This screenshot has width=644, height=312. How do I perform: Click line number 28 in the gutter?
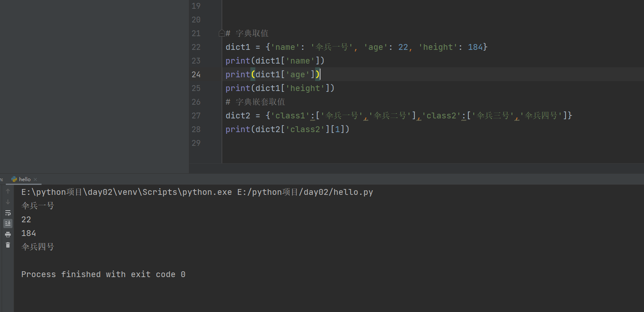pyautogui.click(x=196, y=129)
